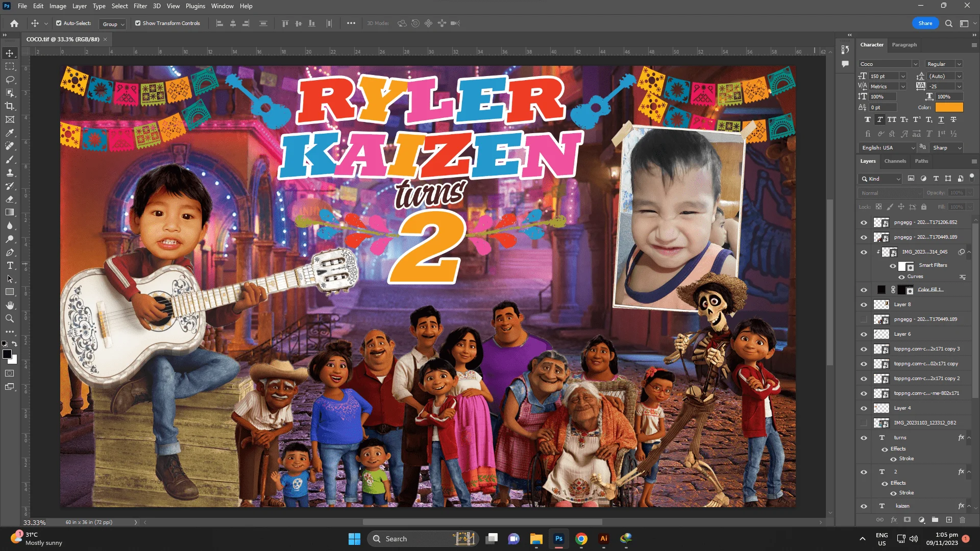
Task: Switch to the Channels tab
Action: click(895, 161)
